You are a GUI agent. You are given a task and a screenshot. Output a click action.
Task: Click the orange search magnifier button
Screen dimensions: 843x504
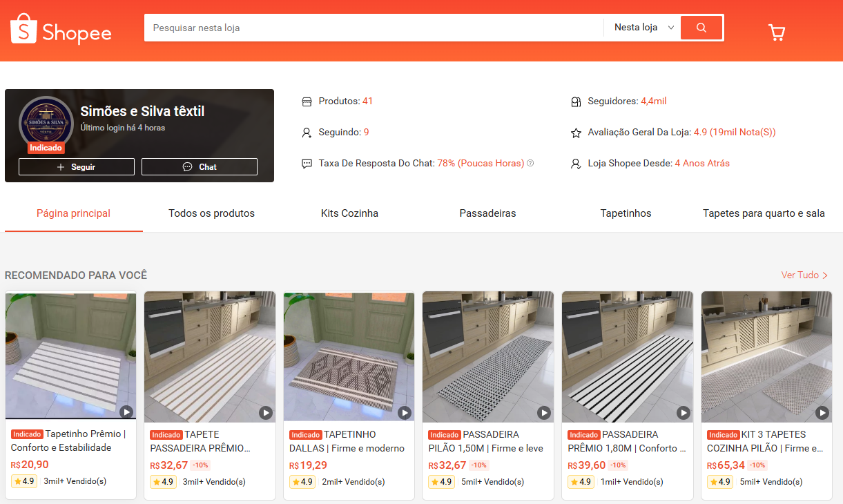pos(701,28)
